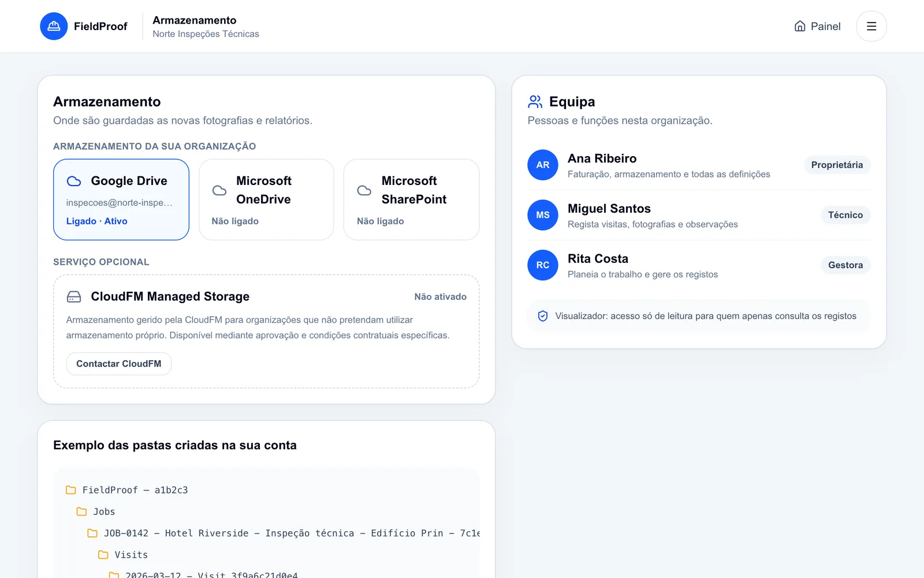Click the Miguel Santos name
The height and width of the screenshot is (578, 924).
pos(609,209)
